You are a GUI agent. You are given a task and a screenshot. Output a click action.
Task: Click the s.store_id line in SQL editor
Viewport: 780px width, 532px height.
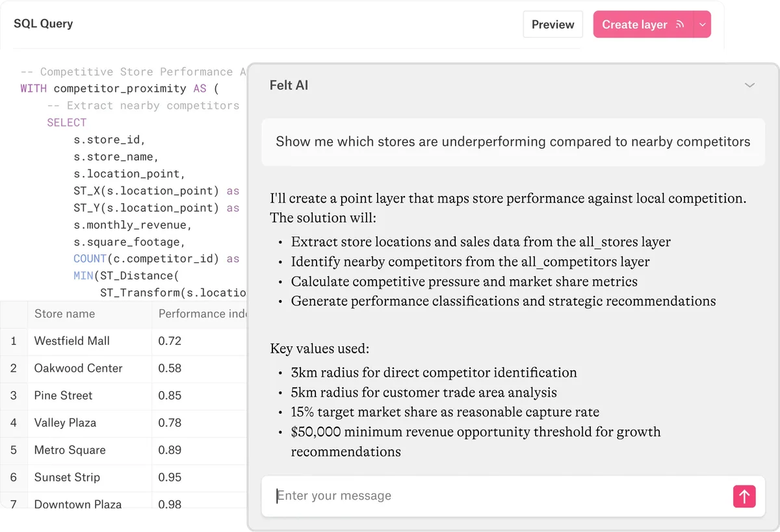[x=109, y=140]
